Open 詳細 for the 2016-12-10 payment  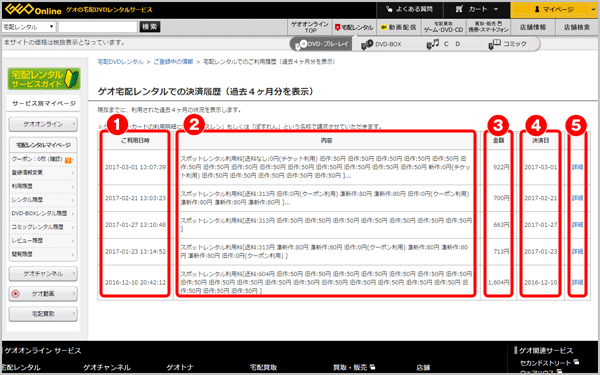click(x=577, y=282)
